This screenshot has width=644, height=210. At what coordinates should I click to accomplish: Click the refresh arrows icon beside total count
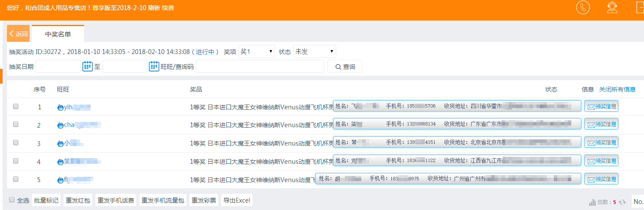(622, 202)
